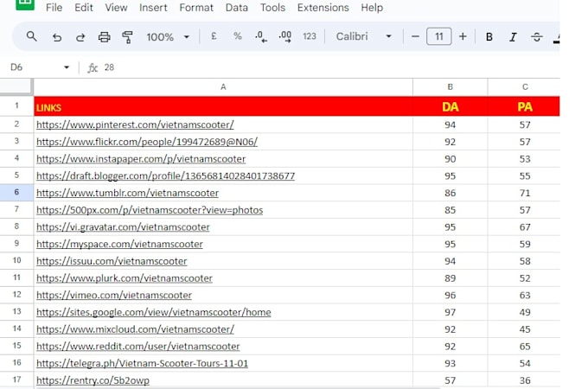Click the font size field showing 11

point(438,36)
